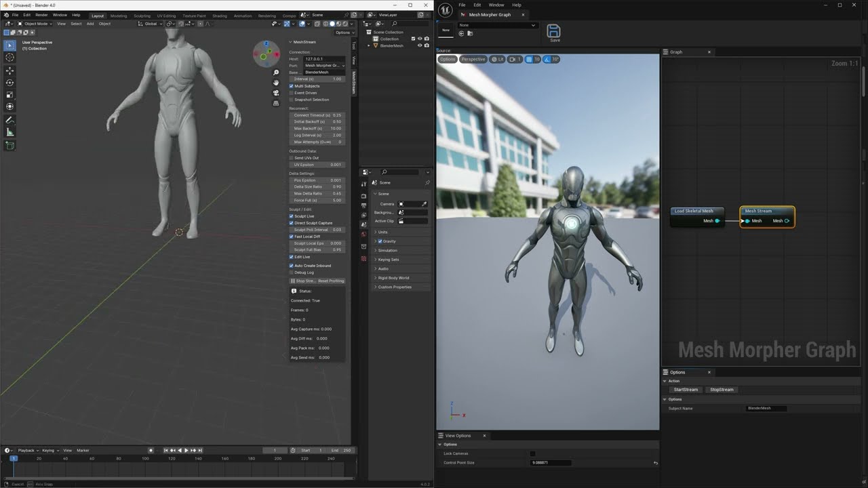868x488 pixels.
Task: Select the Blender Select Box tool
Action: (x=10, y=45)
